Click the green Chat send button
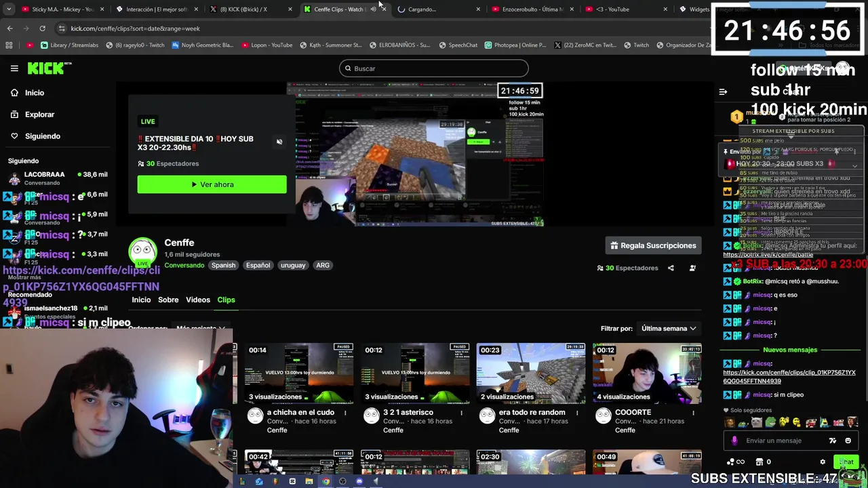 pyautogui.click(x=846, y=462)
